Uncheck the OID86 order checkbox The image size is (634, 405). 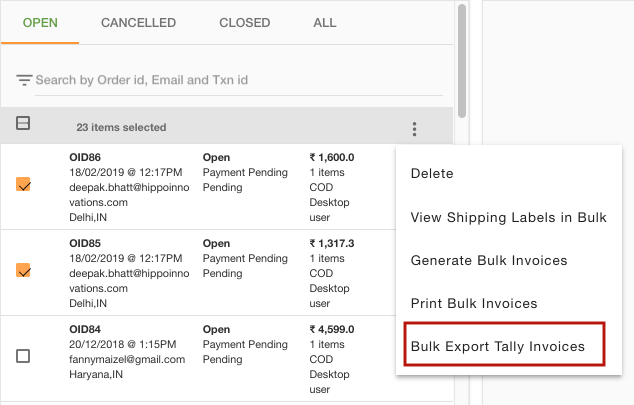23,184
